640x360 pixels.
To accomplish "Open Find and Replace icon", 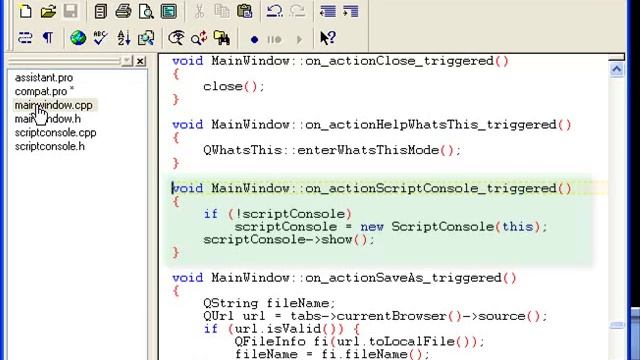I will pos(199,38).
